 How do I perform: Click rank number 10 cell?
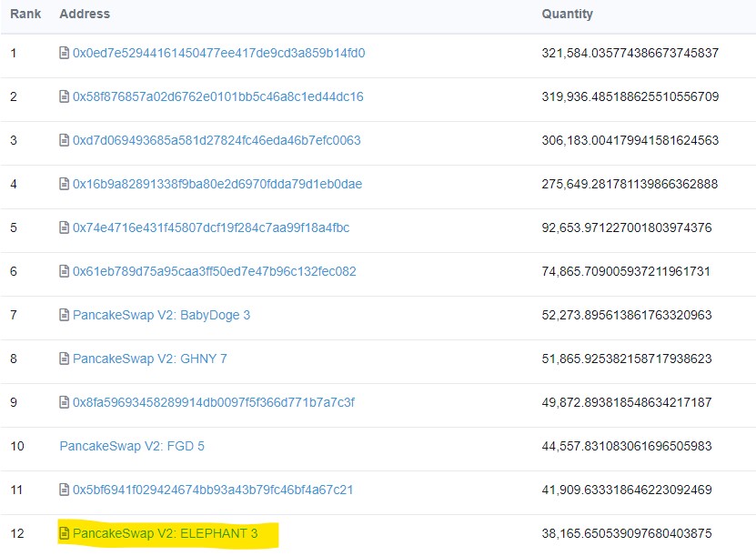point(17,446)
